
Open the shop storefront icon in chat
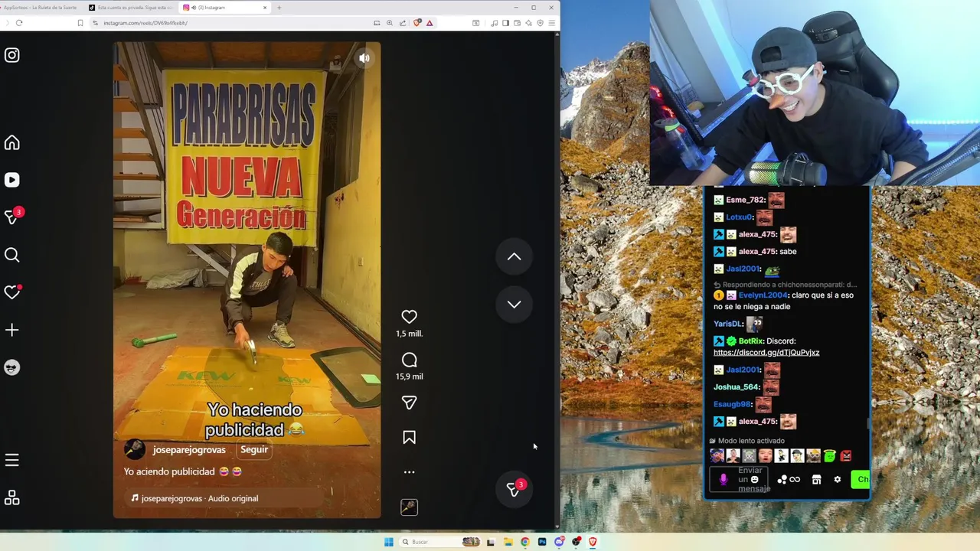816,480
